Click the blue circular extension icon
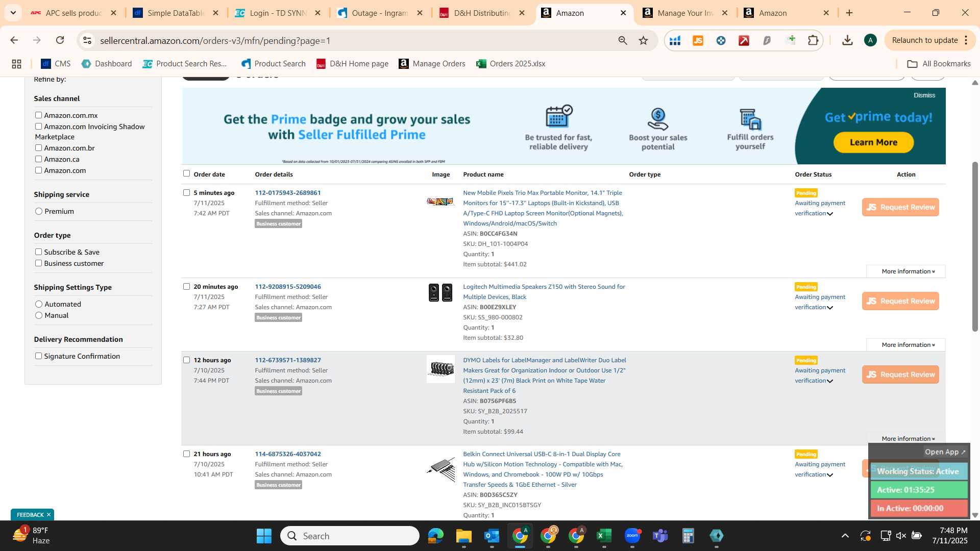The image size is (980, 551). 721,40
